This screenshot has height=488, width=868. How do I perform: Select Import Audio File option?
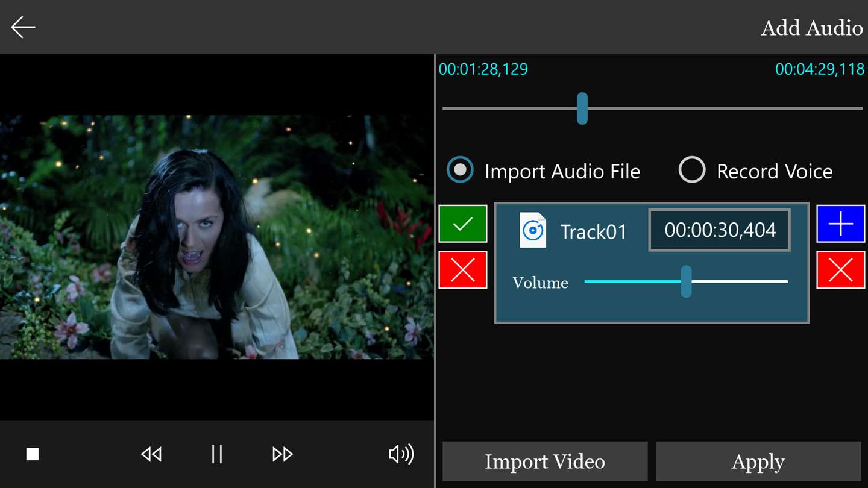pyautogui.click(x=543, y=171)
